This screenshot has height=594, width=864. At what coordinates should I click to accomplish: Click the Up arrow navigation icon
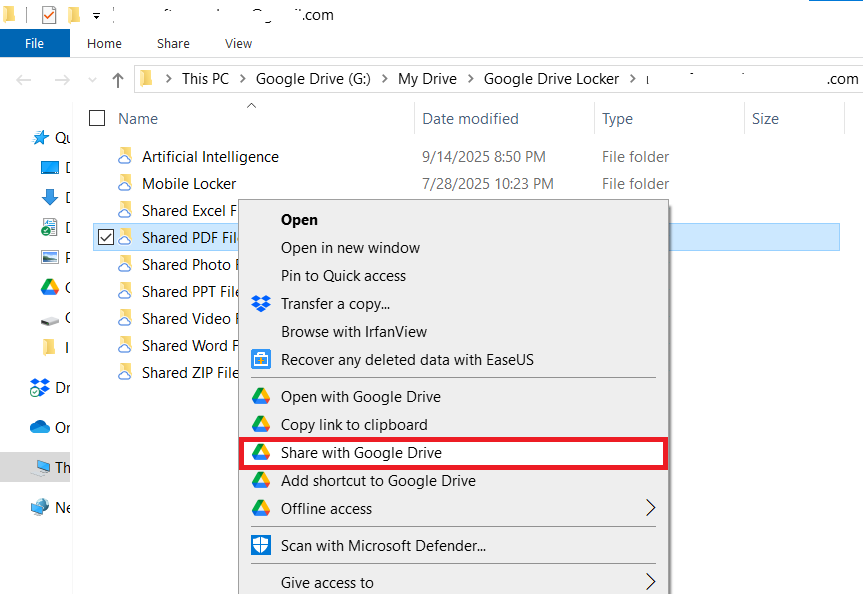pyautogui.click(x=118, y=79)
